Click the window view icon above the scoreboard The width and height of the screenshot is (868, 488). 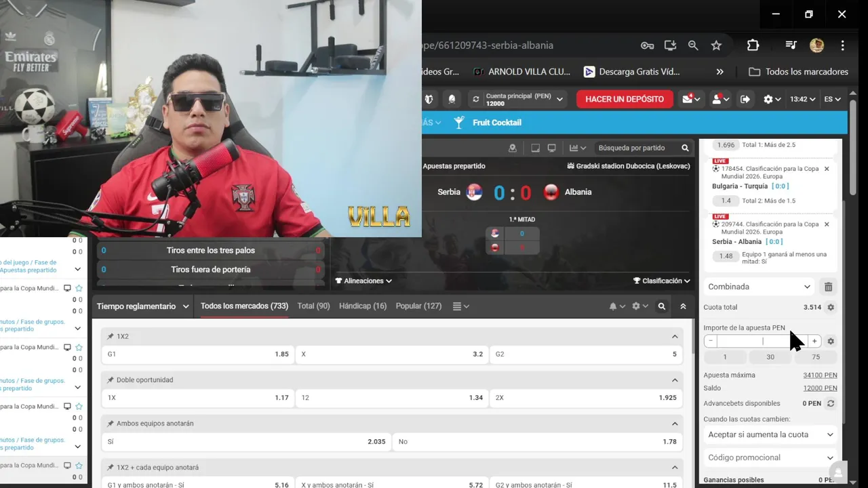tap(535, 148)
